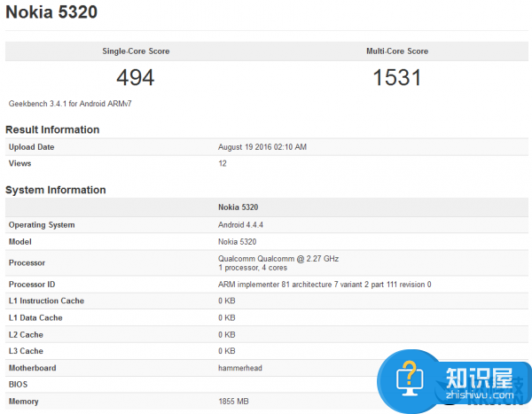Select '0 KB' in L3 Cache row
532x414 pixels.
pos(227,351)
